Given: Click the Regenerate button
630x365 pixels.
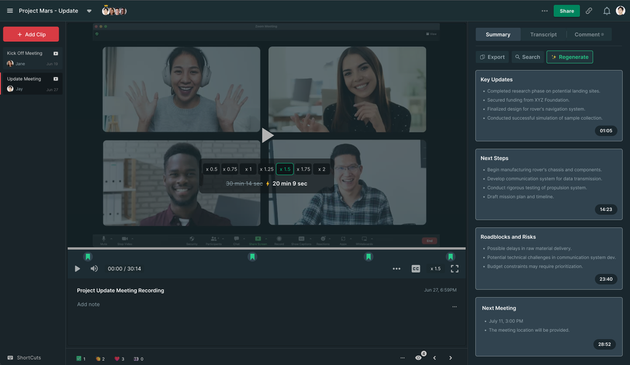Looking at the screenshot, I should coord(570,57).
